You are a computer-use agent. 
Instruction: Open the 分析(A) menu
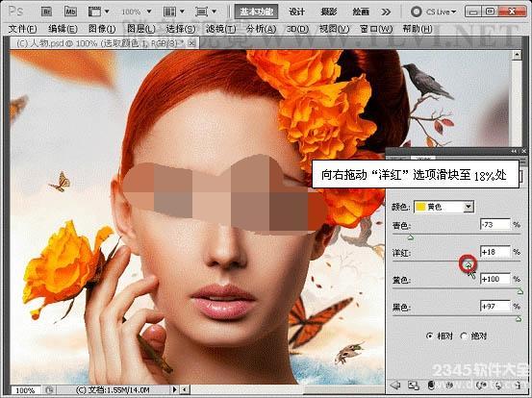click(x=262, y=29)
